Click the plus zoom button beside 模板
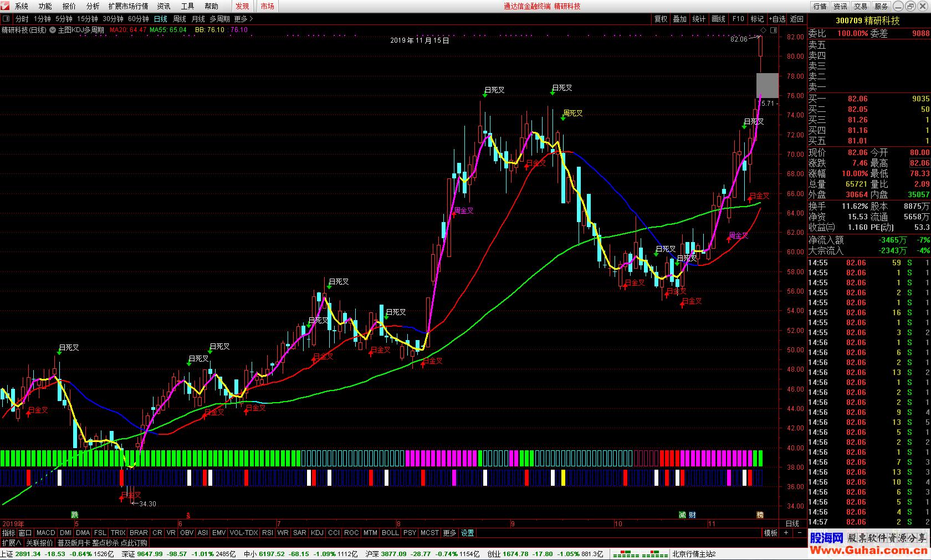Viewport: 931px width, 560px height. [786, 533]
